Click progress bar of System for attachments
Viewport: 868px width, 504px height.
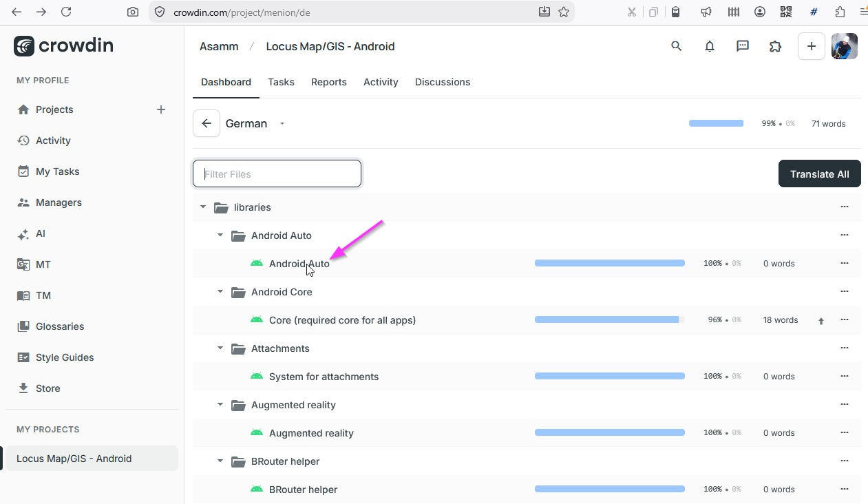(610, 376)
